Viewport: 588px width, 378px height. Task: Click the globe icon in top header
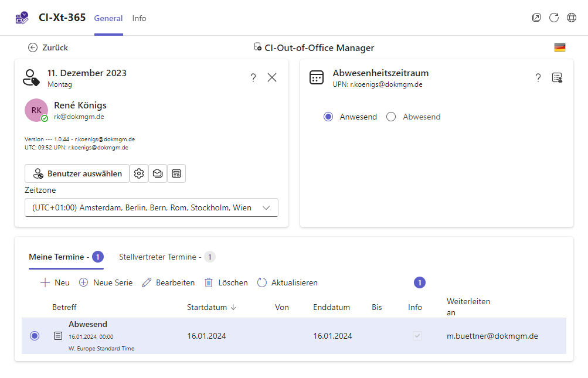[572, 18]
